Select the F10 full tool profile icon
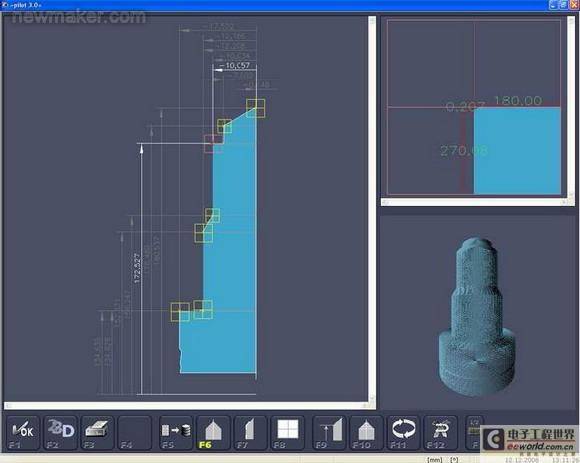The image size is (580, 463). pyautogui.click(x=366, y=432)
